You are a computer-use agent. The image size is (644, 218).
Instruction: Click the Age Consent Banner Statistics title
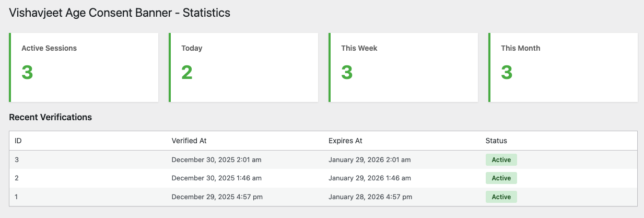[x=120, y=13]
